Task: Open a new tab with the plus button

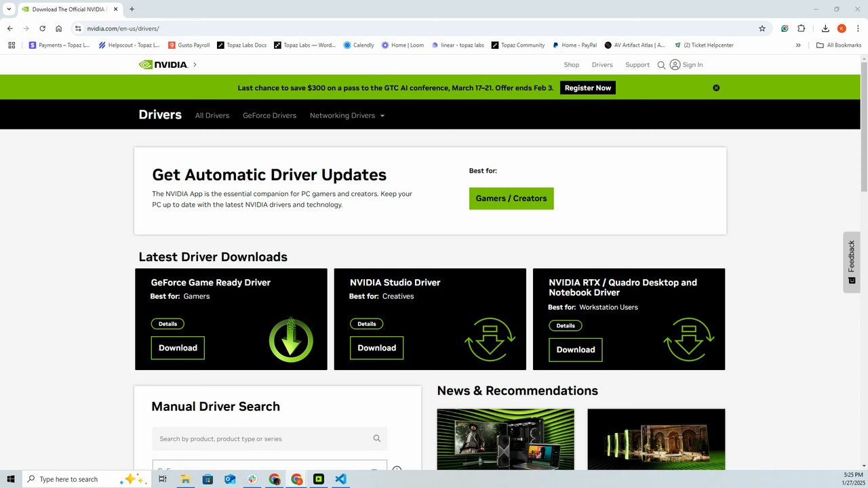Action: 132,9
